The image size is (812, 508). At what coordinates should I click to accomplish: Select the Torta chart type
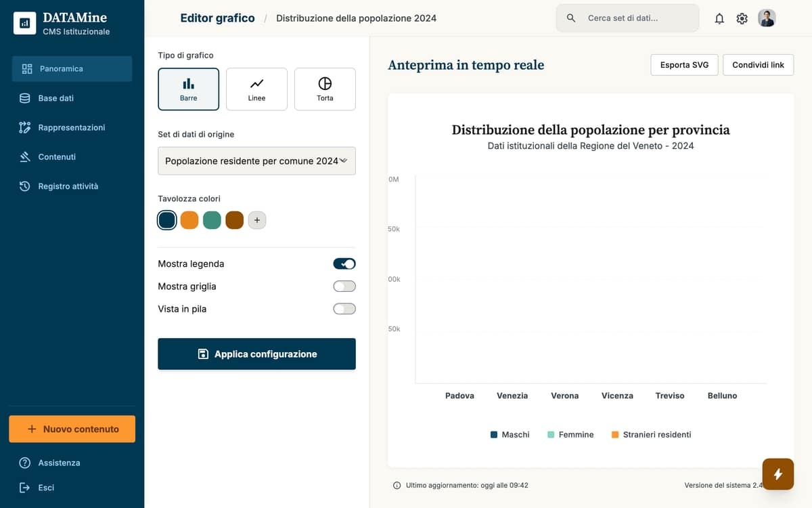point(325,89)
